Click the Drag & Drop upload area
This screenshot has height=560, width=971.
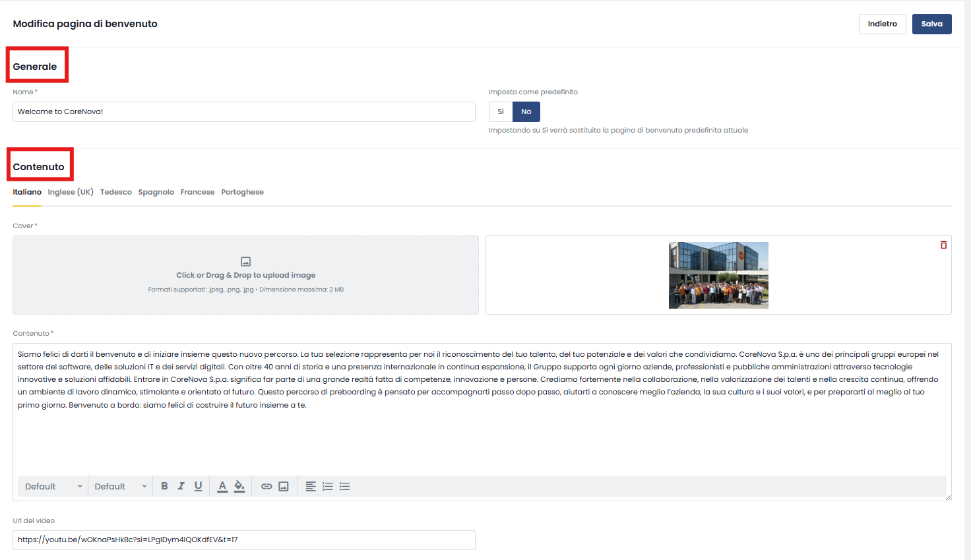[x=245, y=275]
